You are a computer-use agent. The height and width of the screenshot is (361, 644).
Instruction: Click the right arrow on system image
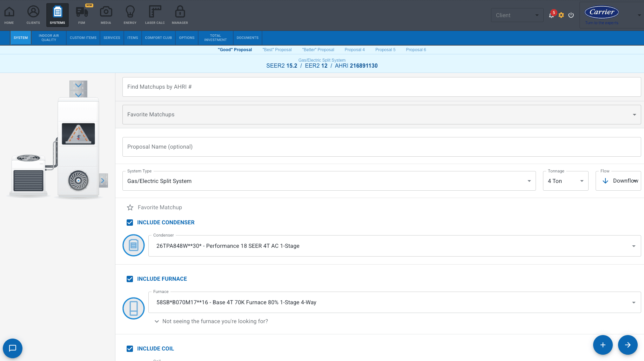pos(103,180)
